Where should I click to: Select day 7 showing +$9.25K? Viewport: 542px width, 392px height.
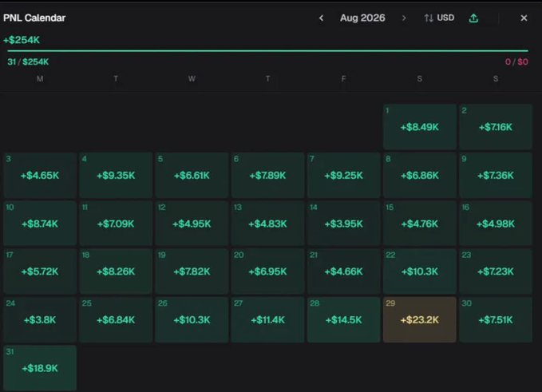click(343, 176)
